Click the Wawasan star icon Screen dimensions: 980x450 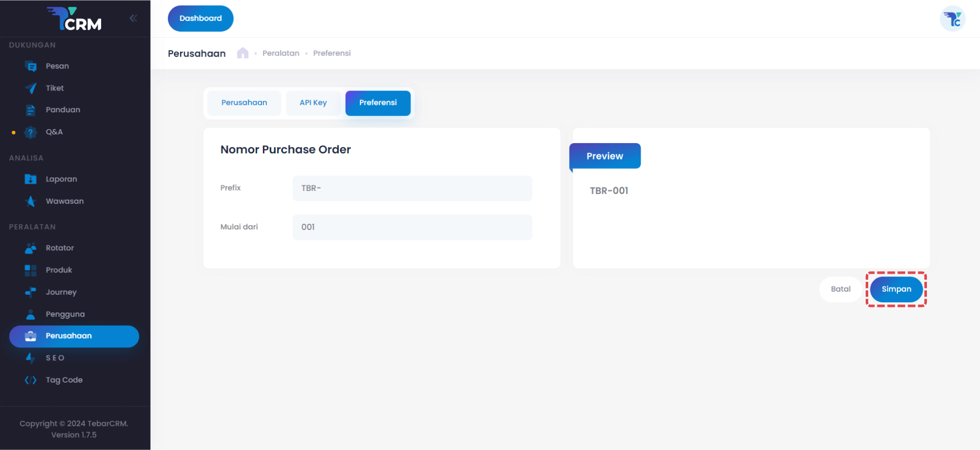pos(31,201)
